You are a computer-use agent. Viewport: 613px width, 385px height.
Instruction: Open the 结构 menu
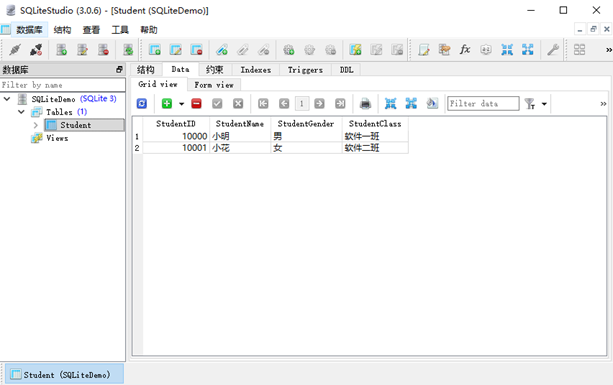62,30
